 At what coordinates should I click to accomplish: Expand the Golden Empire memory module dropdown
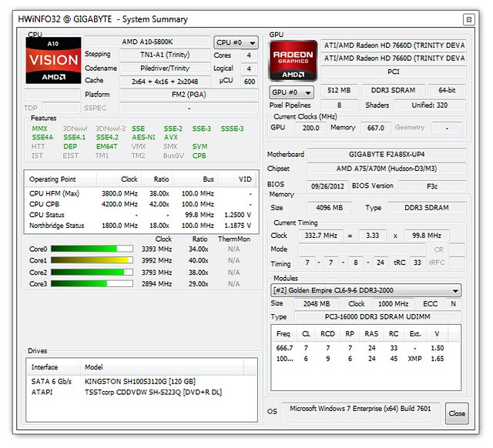366,290
